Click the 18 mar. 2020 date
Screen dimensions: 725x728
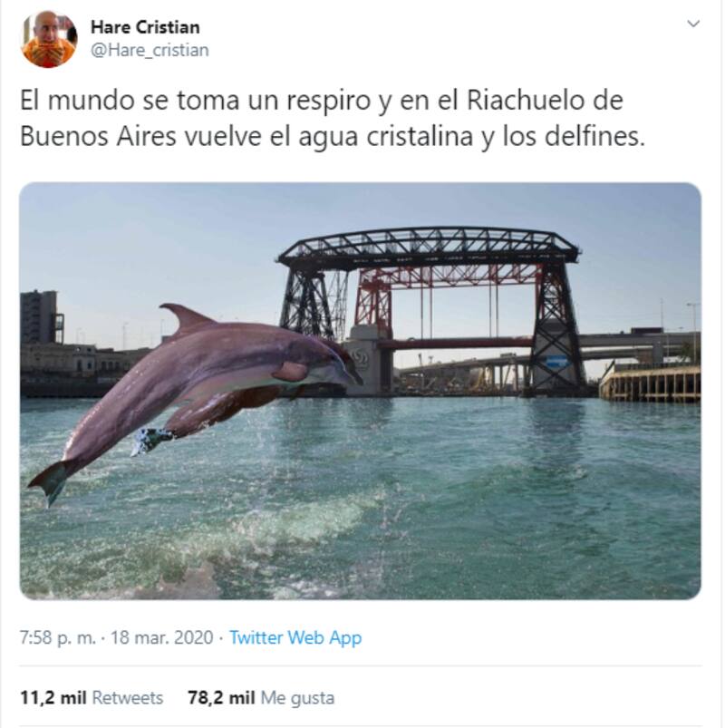[161, 637]
